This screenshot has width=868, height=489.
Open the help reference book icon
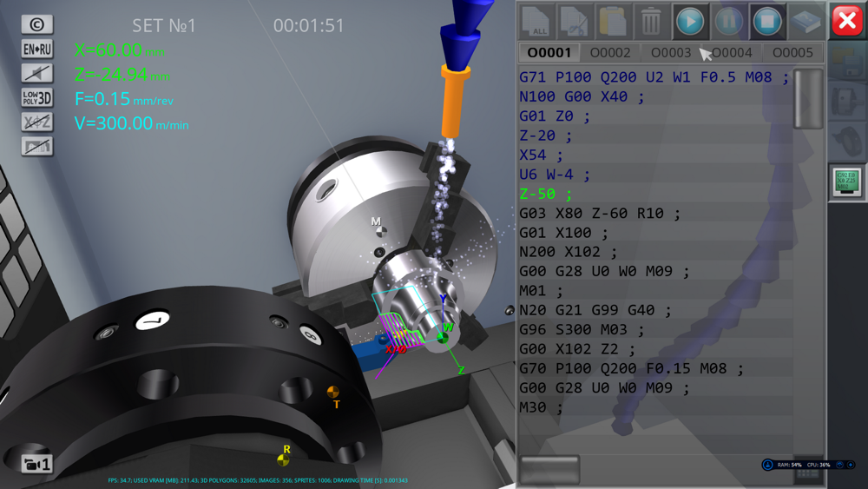click(806, 21)
